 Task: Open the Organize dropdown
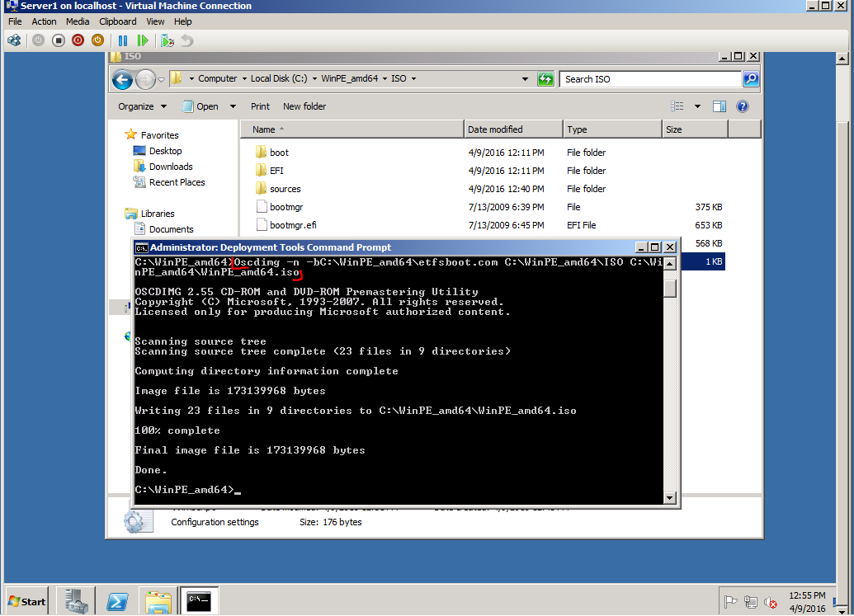click(143, 106)
